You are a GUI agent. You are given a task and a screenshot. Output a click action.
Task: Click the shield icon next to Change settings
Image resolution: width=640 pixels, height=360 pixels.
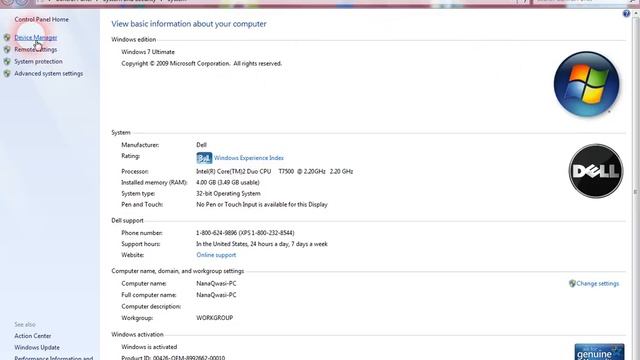(572, 284)
